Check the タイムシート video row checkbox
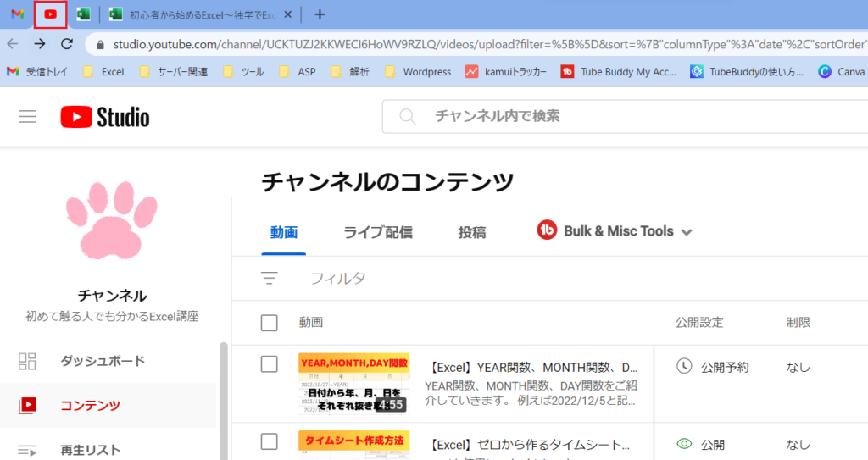Screen dimensions: 868x460 point(269,441)
